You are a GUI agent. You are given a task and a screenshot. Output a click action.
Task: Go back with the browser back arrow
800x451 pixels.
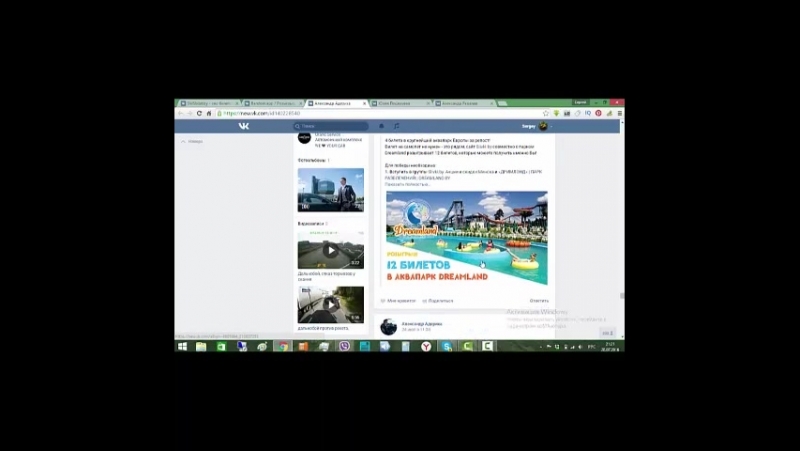(181, 113)
